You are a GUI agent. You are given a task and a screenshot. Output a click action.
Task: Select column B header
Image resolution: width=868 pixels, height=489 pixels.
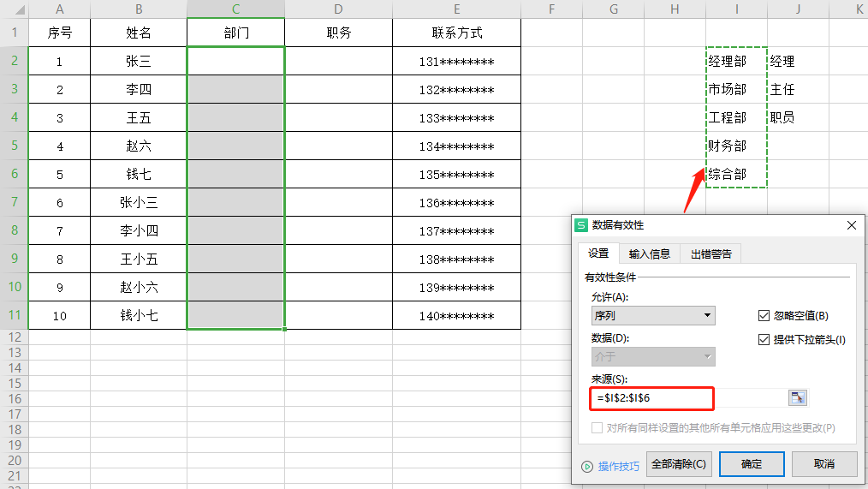tap(139, 9)
